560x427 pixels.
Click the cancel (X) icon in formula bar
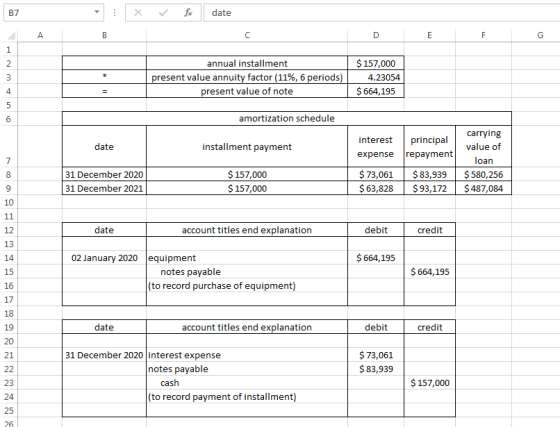[x=138, y=13]
